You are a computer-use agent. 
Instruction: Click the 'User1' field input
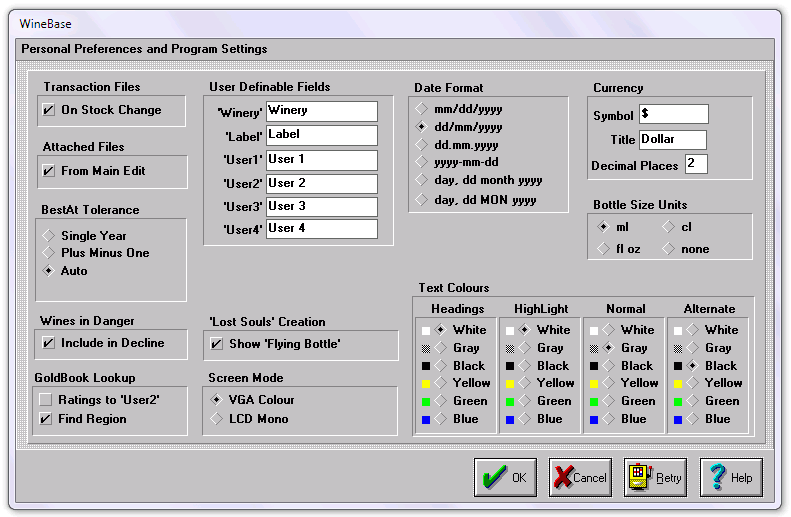click(x=322, y=160)
